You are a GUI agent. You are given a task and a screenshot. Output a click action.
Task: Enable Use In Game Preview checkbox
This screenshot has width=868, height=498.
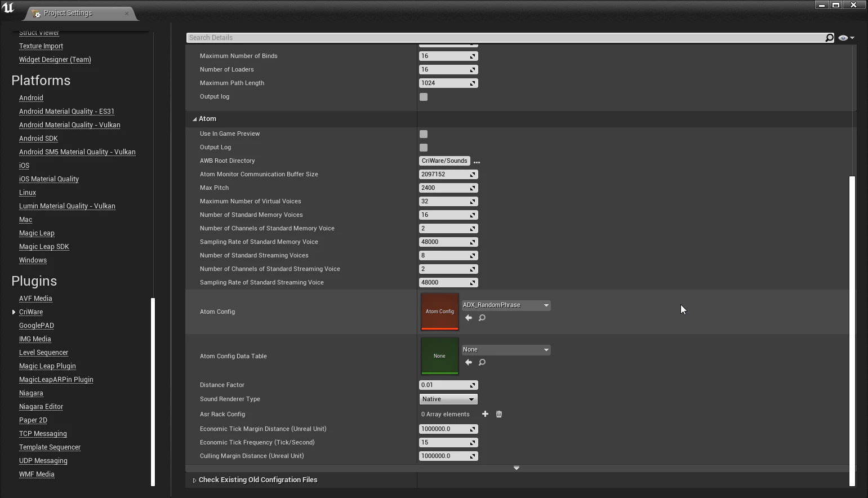pyautogui.click(x=424, y=134)
